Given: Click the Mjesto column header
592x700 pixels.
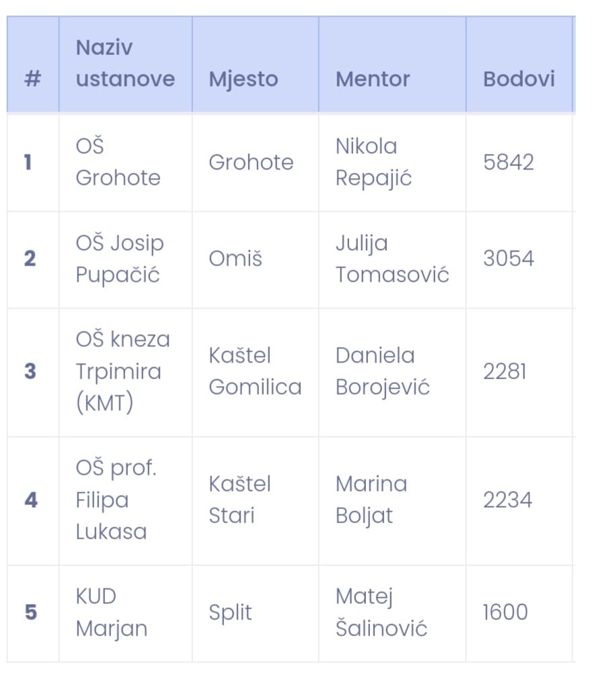Looking at the screenshot, I should click(x=256, y=63).
